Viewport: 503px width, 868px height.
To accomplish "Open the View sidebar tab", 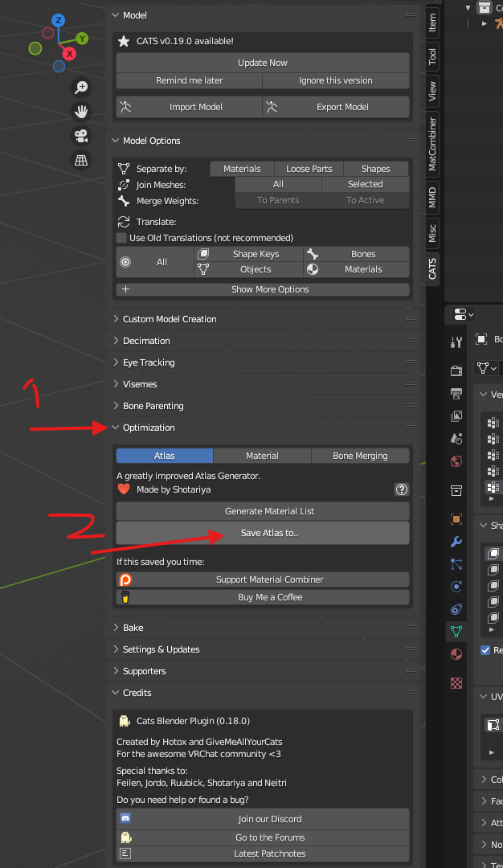I will pyautogui.click(x=432, y=91).
